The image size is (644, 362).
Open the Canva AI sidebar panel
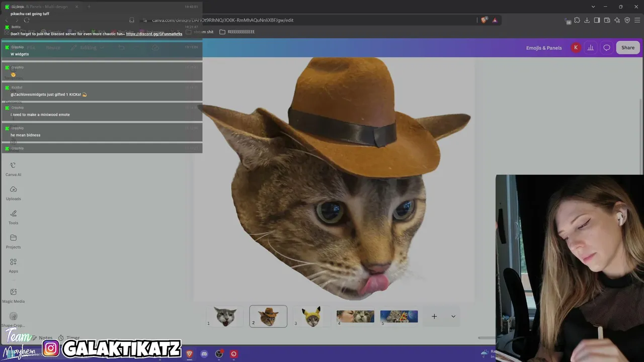[x=13, y=169]
